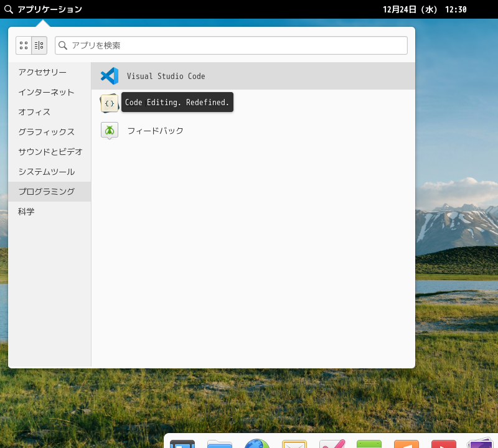The height and width of the screenshot is (448, 498).
Task: Launch the フィードバック app
Action: [x=253, y=131]
